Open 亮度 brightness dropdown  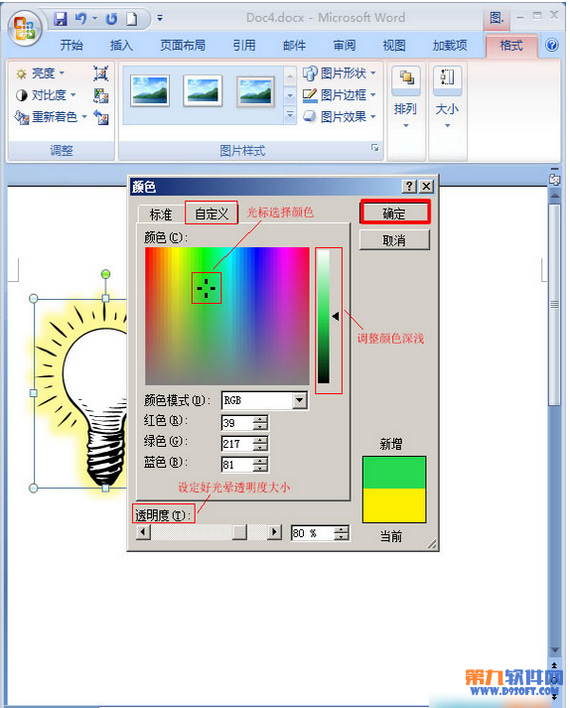[40, 73]
